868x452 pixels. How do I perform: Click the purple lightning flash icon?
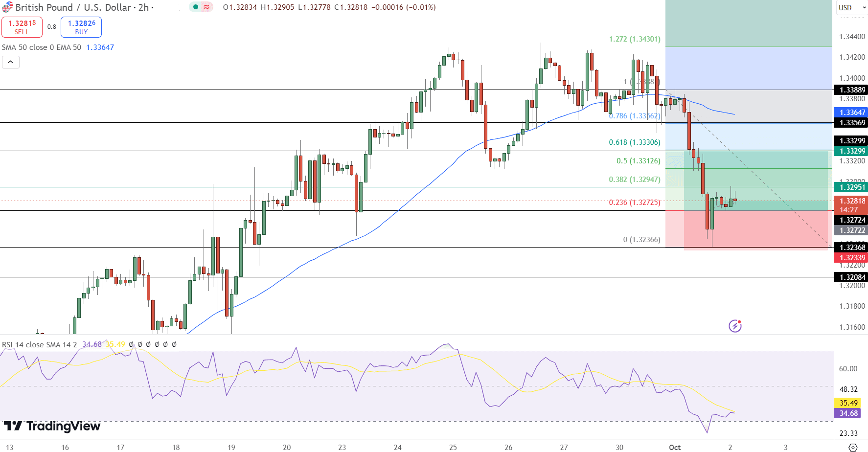point(735,326)
